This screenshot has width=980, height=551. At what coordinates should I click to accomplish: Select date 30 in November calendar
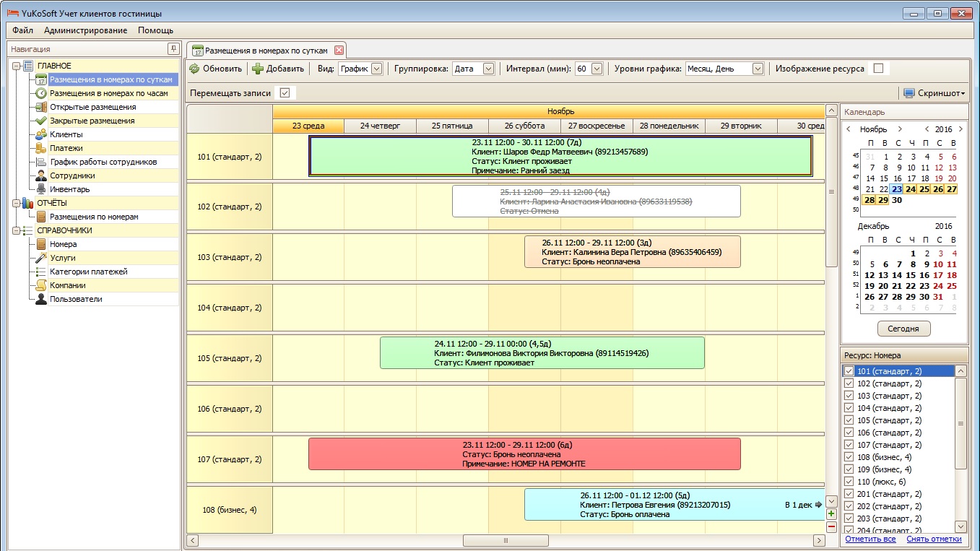897,200
